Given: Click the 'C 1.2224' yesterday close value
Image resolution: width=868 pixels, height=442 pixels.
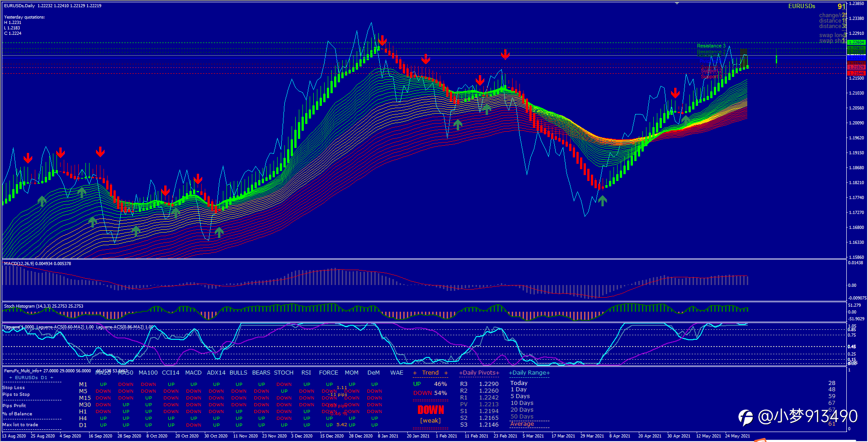Looking at the screenshot, I should pyautogui.click(x=13, y=33).
